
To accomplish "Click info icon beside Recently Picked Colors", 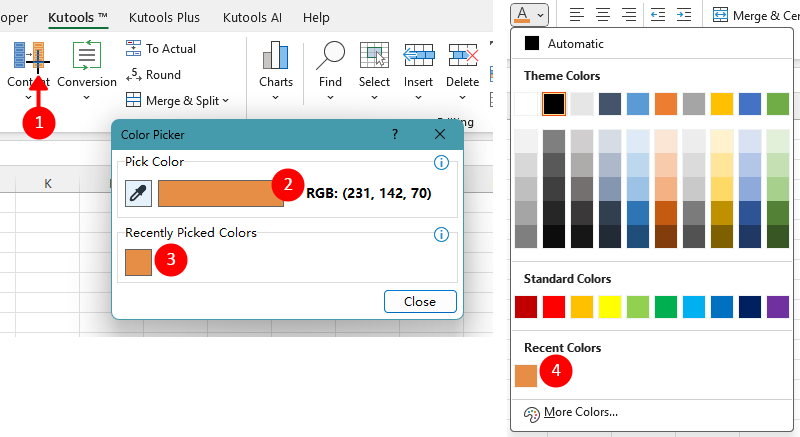I will tap(441, 235).
